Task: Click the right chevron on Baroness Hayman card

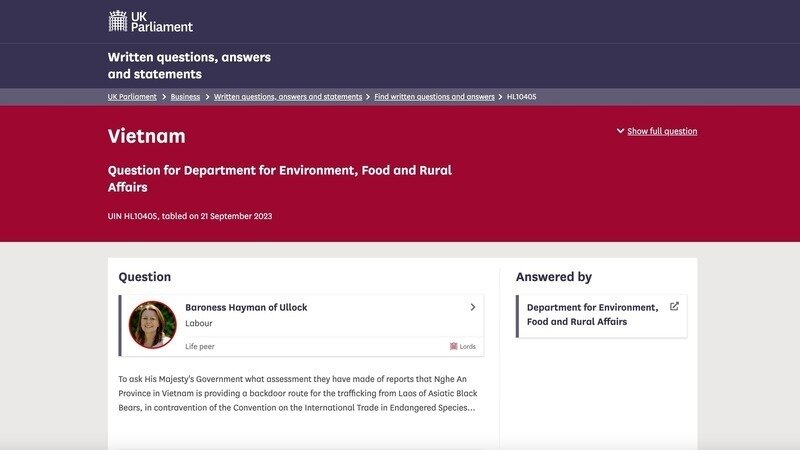Action: pos(472,308)
